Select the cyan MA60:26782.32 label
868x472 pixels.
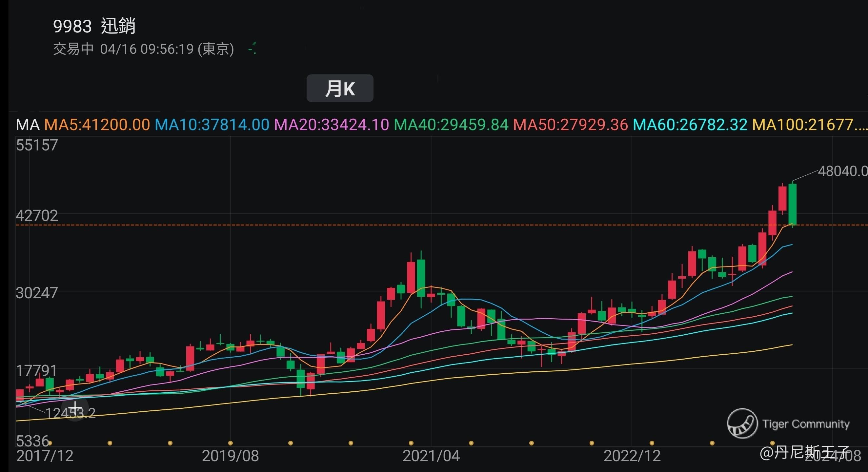[x=690, y=125]
